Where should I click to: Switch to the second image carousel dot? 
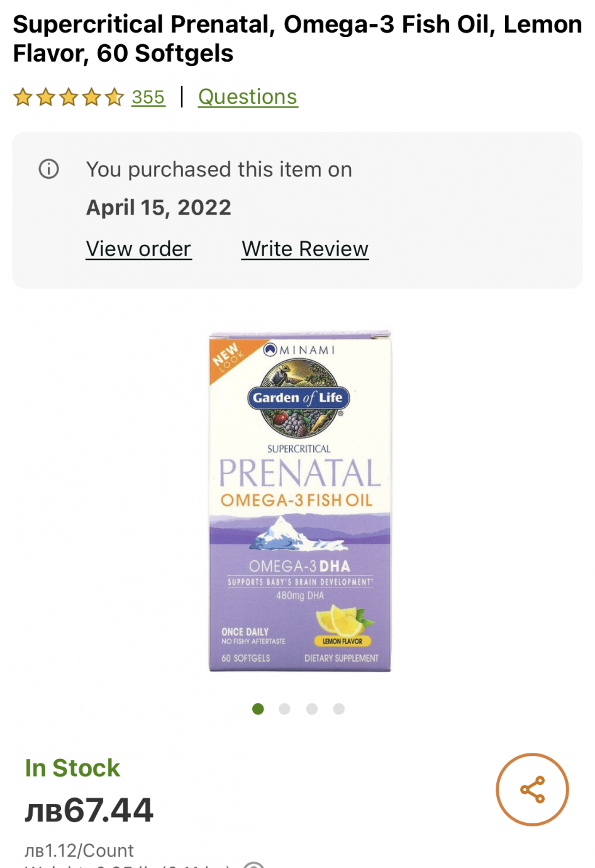point(285,709)
